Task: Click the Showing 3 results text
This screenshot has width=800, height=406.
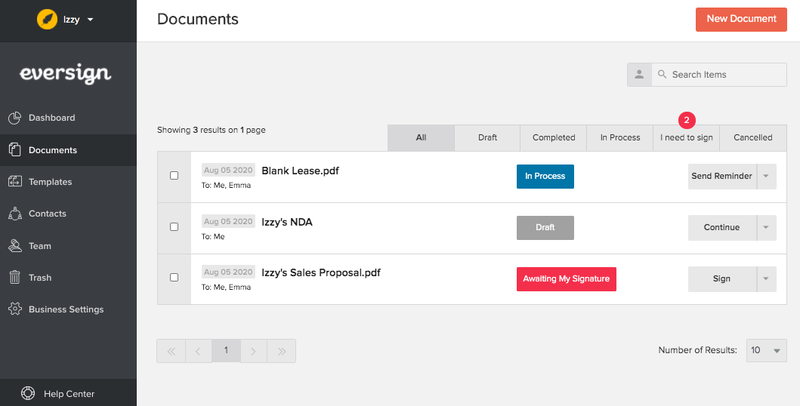Action: click(x=211, y=130)
